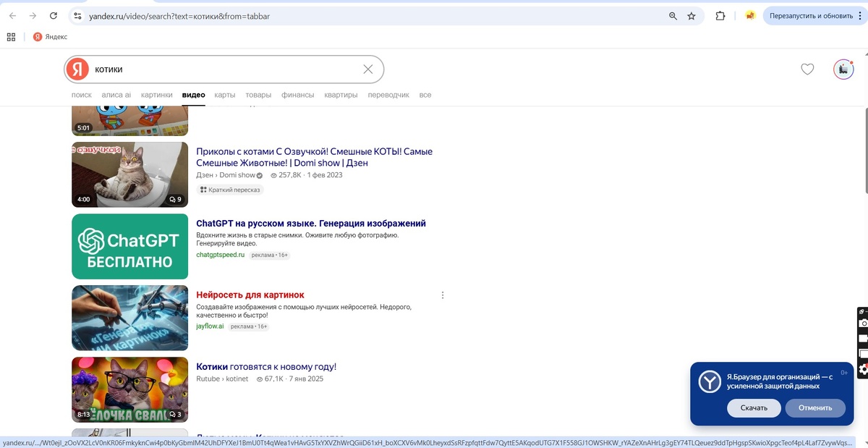Open the robot arm drawing thumbnail
The height and width of the screenshot is (448, 868).
point(129,318)
